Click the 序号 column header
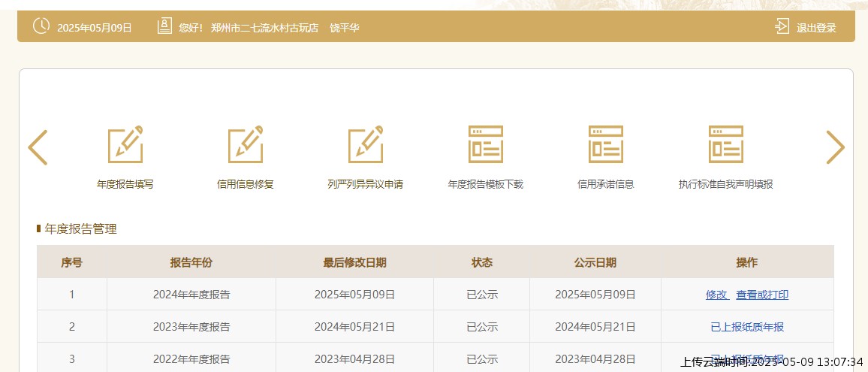The width and height of the screenshot is (868, 372). click(72, 263)
